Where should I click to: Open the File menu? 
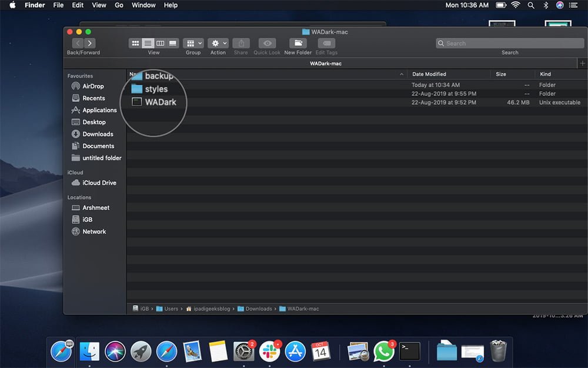(x=58, y=5)
